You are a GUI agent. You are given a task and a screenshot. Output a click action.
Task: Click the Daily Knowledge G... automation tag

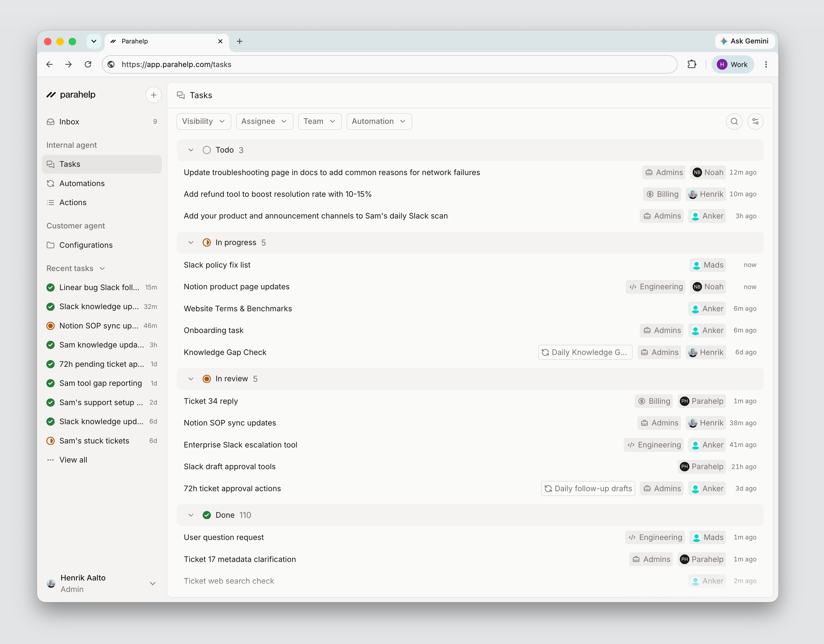coord(585,352)
